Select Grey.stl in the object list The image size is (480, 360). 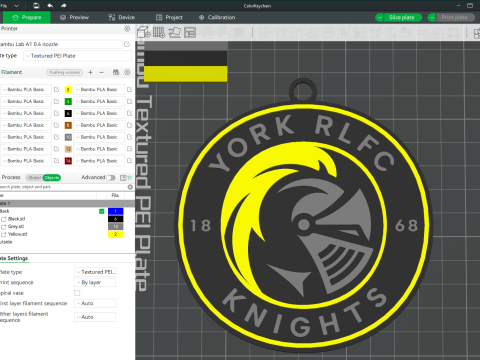point(16,227)
